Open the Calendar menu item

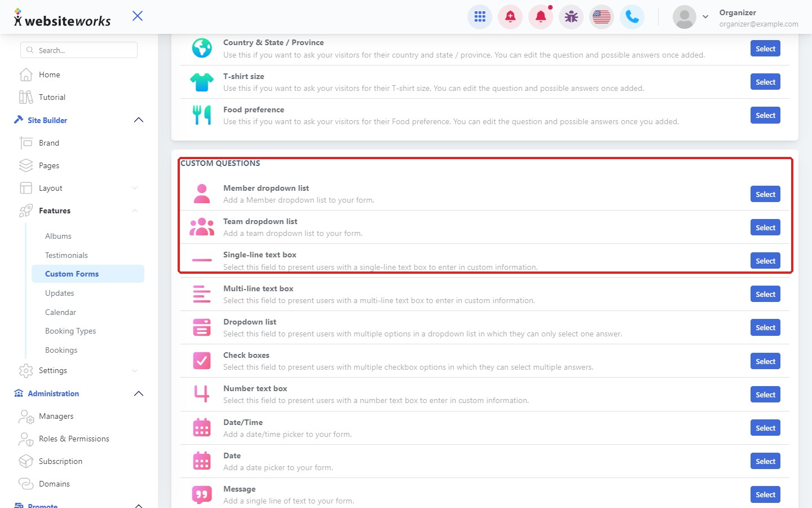(60, 312)
